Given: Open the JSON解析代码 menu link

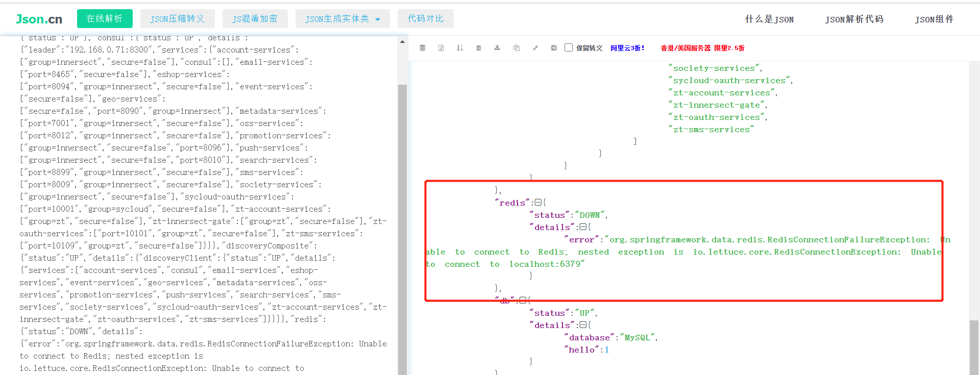Looking at the screenshot, I should pyautogui.click(x=854, y=19).
